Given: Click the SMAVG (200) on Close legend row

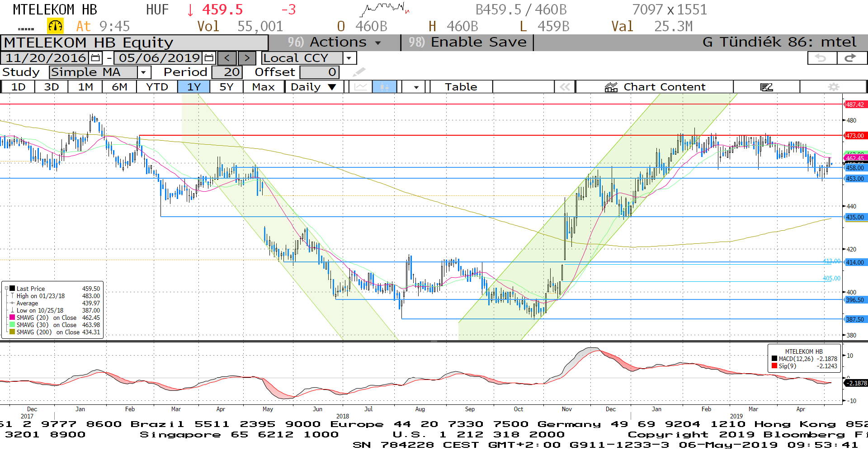Looking at the screenshot, I should [55, 332].
